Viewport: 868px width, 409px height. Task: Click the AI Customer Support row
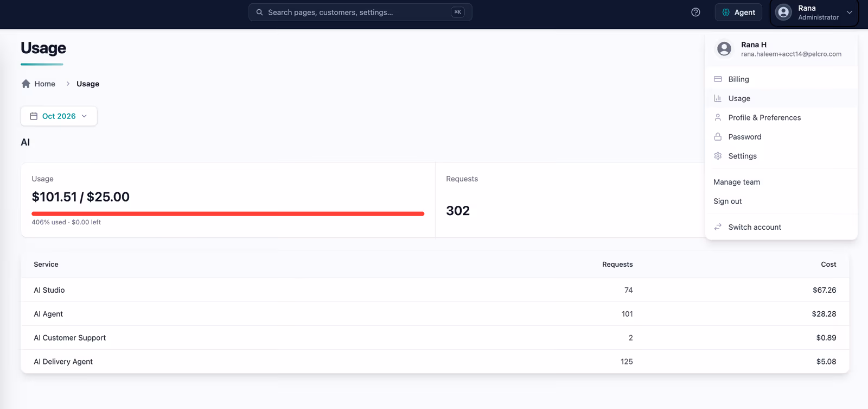(435, 338)
